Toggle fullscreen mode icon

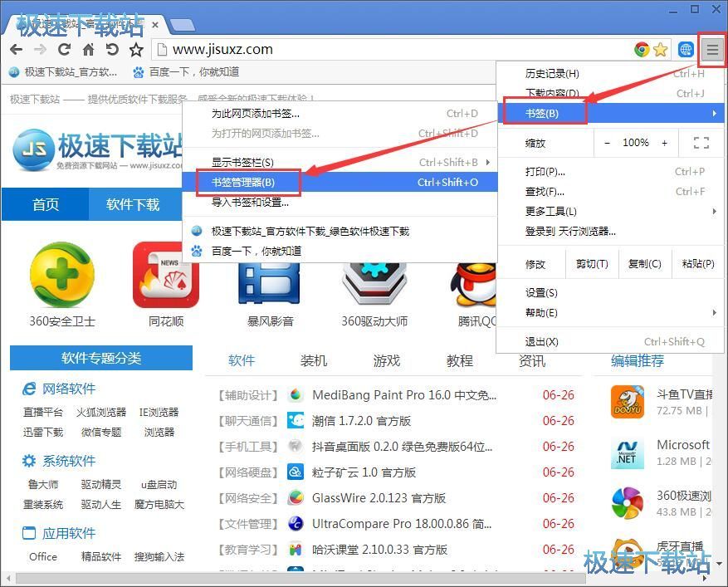click(701, 143)
